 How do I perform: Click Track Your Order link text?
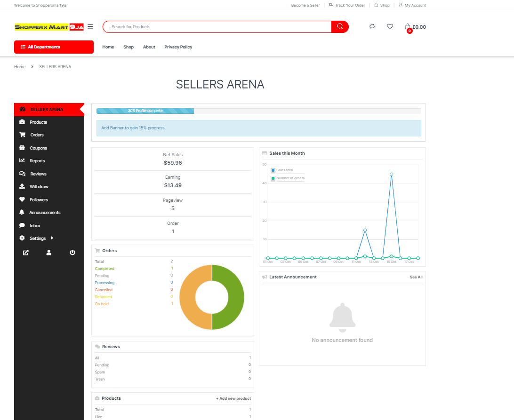tap(350, 5)
